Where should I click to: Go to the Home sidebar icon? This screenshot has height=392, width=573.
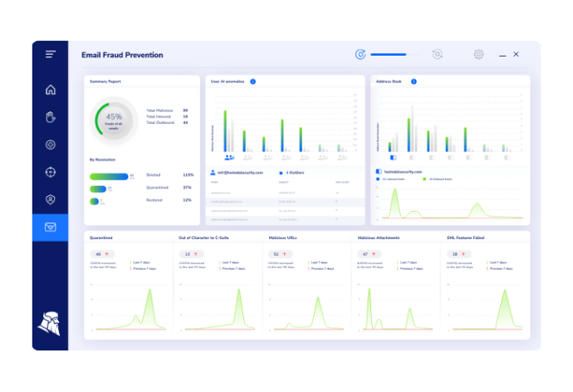point(51,90)
